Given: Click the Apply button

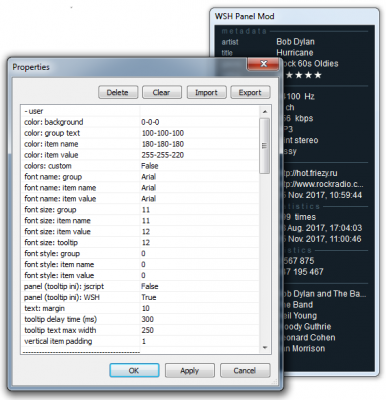Looking at the screenshot, I should (189, 370).
